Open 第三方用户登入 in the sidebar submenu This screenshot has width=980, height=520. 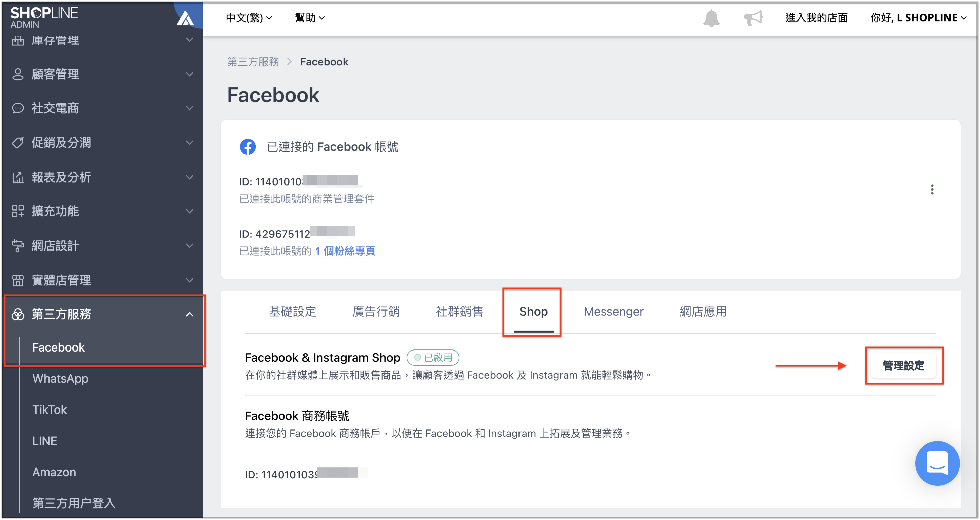[x=73, y=503]
